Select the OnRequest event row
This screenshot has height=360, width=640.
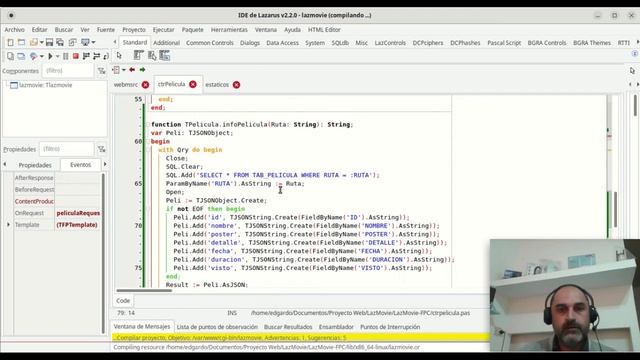coord(57,213)
